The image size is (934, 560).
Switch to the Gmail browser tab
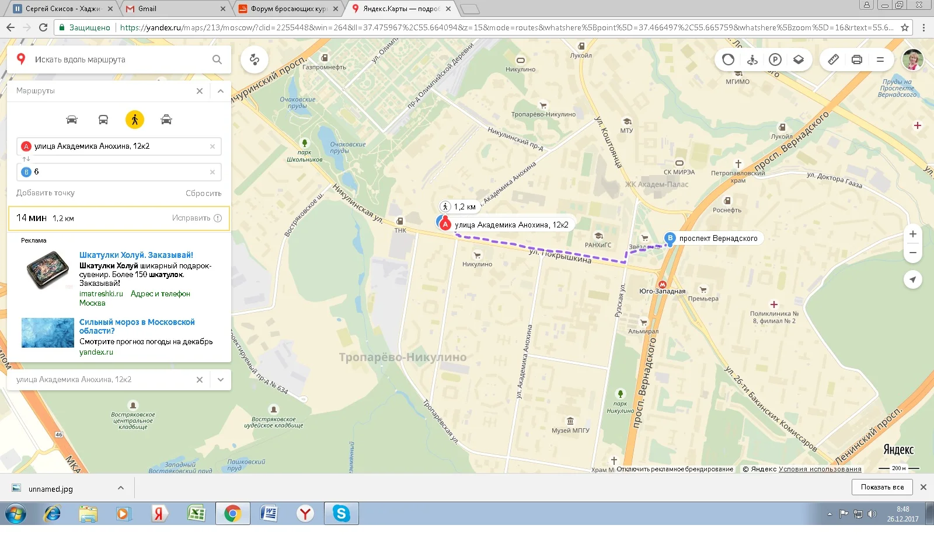click(x=176, y=9)
